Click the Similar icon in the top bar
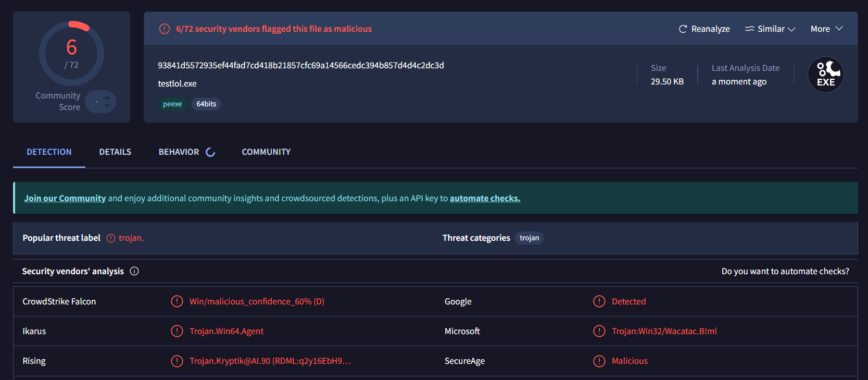 tap(749, 29)
